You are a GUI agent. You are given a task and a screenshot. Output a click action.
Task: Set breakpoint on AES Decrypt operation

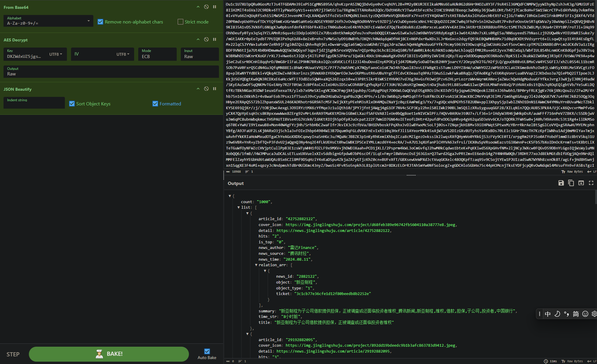point(215,39)
